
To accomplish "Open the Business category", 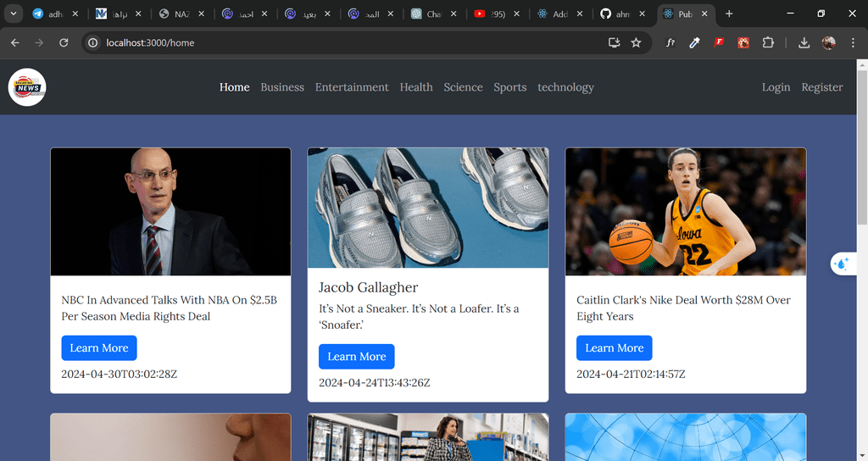I will (x=282, y=87).
